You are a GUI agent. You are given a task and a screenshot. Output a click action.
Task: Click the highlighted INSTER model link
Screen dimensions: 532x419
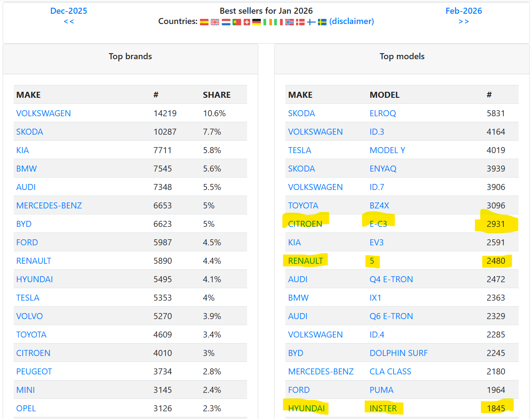pyautogui.click(x=383, y=408)
